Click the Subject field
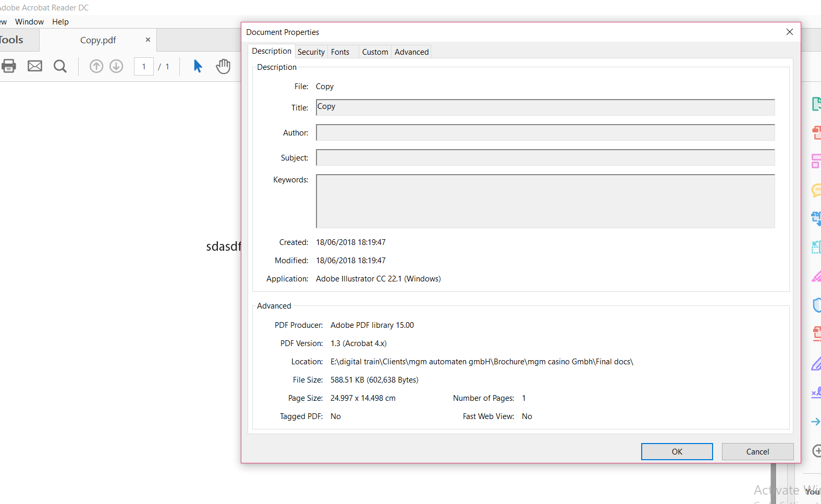 [545, 157]
